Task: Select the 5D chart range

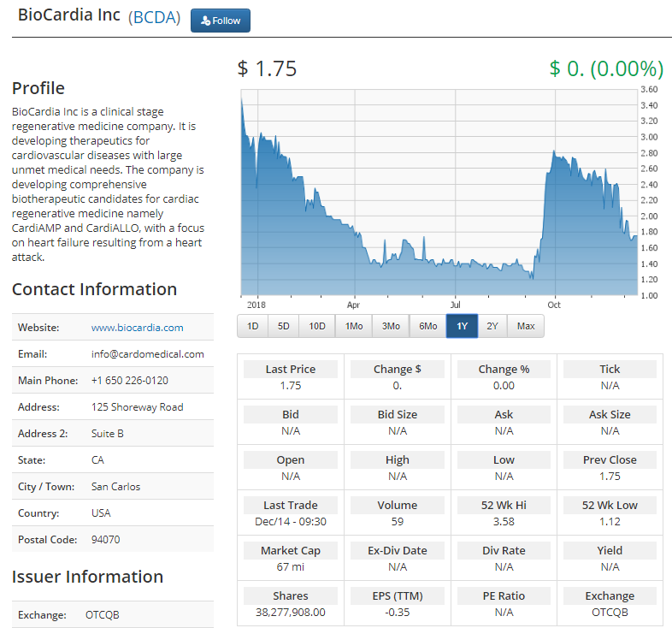Action: [x=284, y=326]
